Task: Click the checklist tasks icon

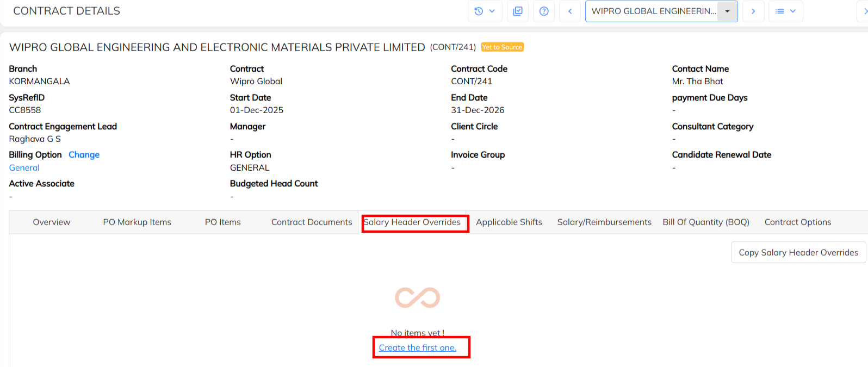Action: tap(518, 11)
